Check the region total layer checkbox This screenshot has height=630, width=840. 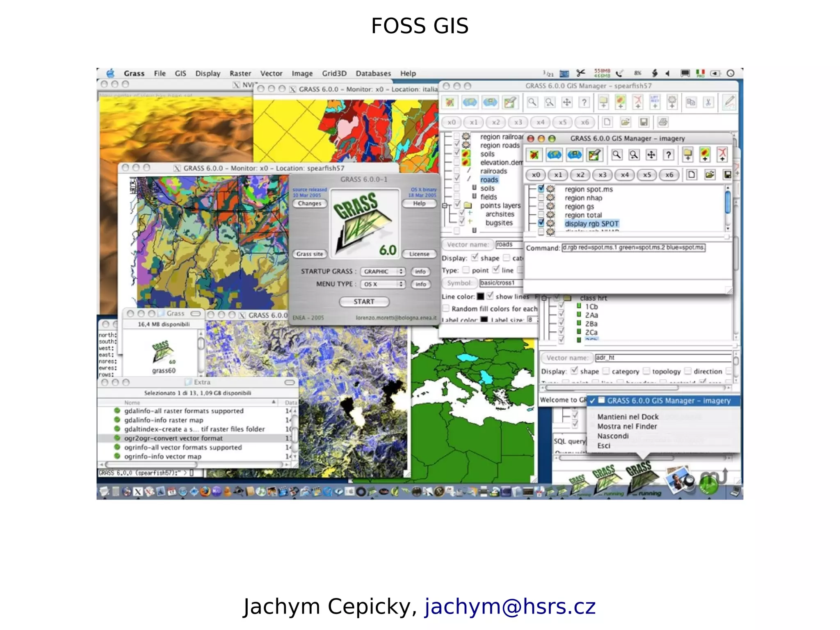coord(541,215)
